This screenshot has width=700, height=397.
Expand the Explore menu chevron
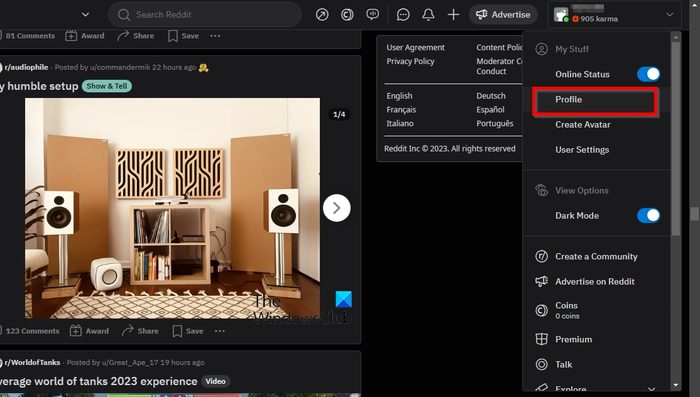pos(651,389)
